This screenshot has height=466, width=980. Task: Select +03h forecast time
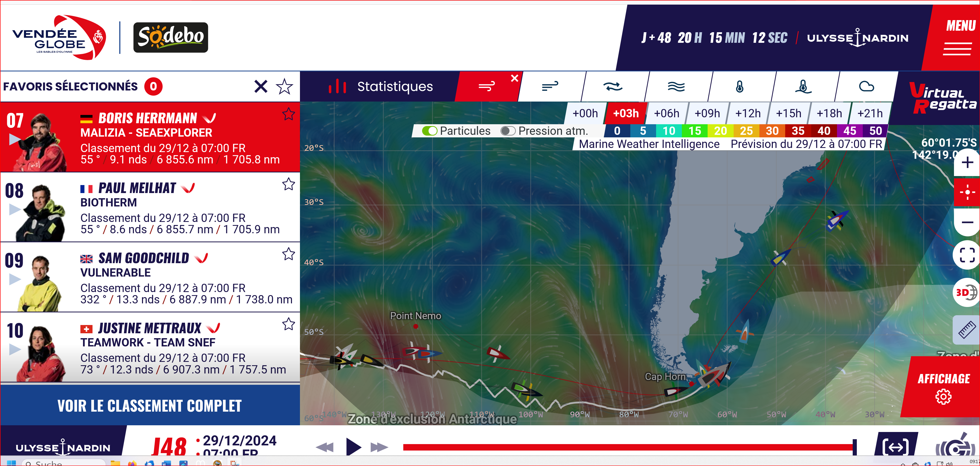tap(626, 113)
